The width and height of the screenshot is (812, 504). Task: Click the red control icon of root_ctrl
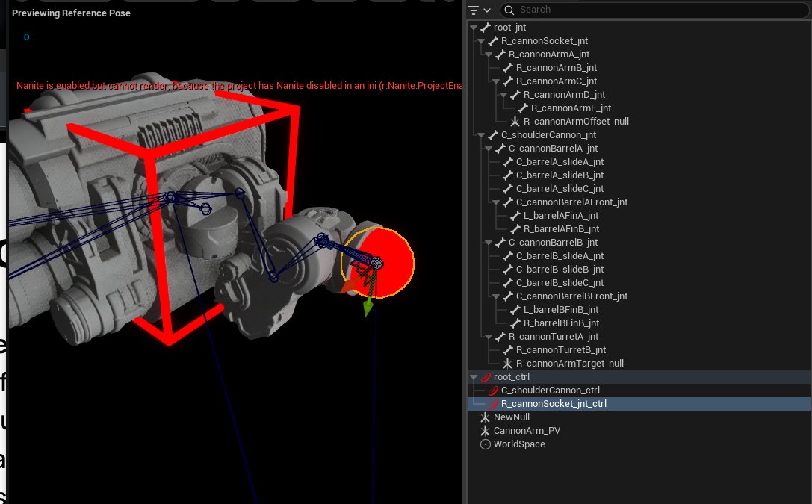[x=486, y=377]
